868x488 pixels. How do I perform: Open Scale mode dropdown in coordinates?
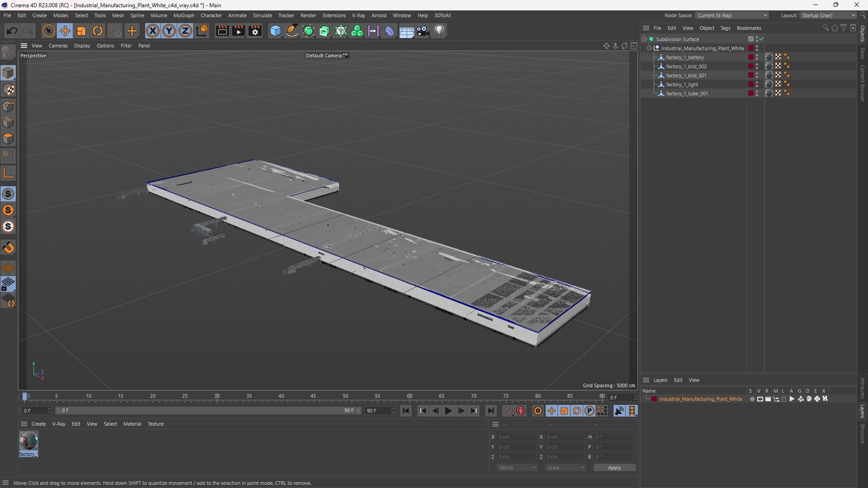[566, 468]
